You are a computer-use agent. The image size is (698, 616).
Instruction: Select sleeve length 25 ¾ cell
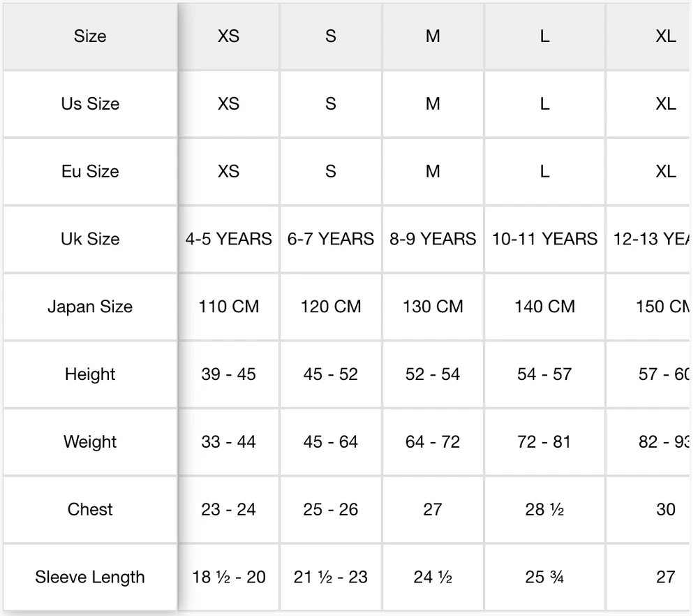tap(544, 577)
